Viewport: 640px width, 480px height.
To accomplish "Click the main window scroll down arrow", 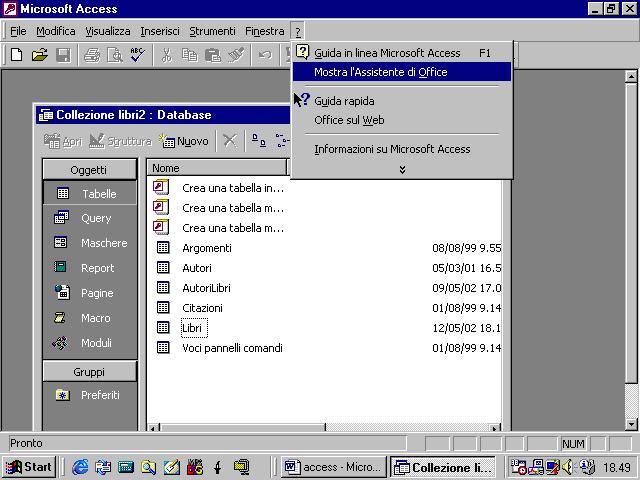I will pos(631,424).
